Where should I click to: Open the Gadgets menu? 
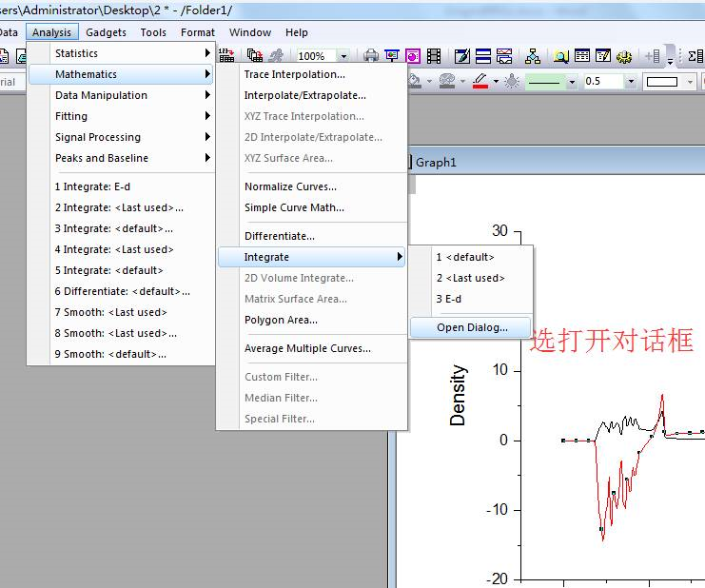(106, 32)
